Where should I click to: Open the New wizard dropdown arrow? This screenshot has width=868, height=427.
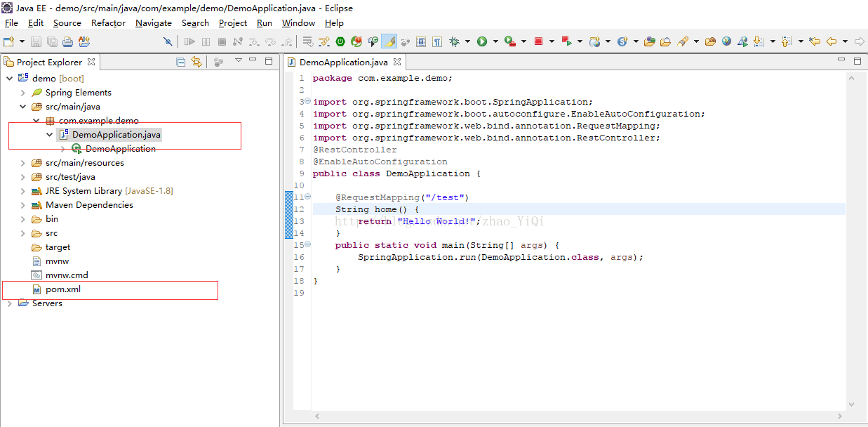click(22, 41)
